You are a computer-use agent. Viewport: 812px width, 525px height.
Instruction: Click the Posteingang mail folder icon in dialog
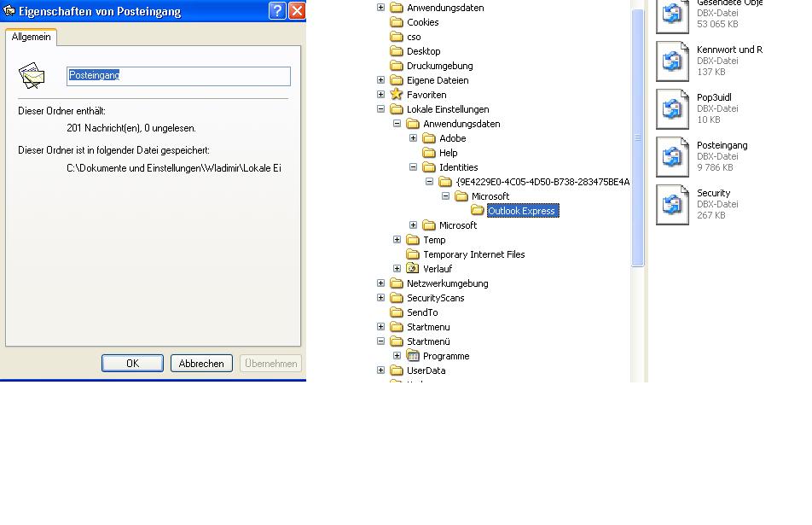[x=32, y=76]
